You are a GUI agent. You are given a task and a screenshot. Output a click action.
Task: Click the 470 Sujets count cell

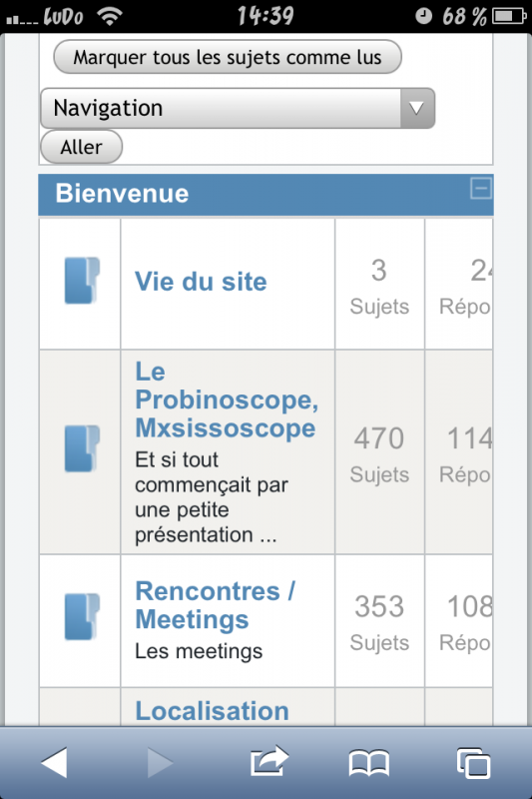click(x=379, y=452)
